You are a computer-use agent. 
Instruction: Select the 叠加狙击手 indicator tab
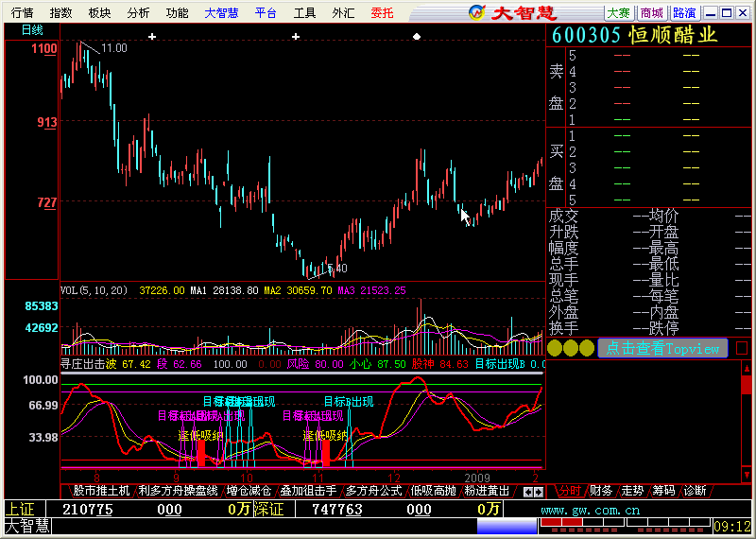[309, 491]
